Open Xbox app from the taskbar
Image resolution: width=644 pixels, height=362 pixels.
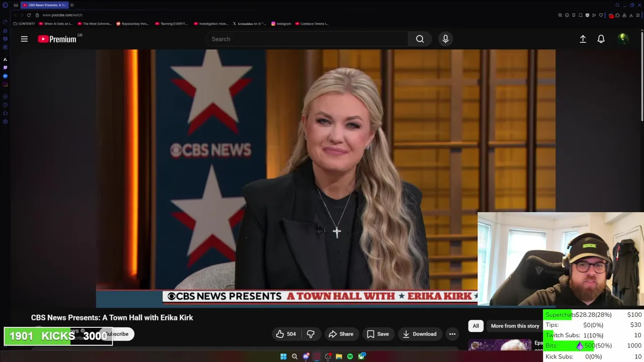click(361, 356)
